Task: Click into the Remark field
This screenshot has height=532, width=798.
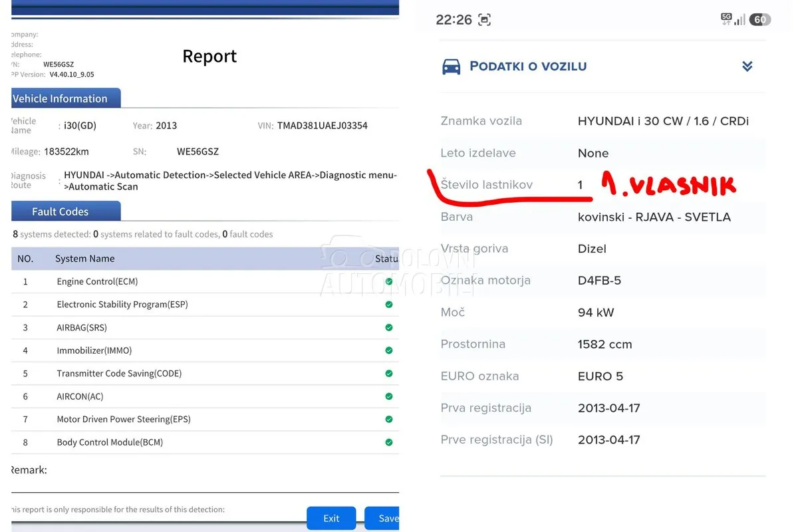Action: (205, 480)
